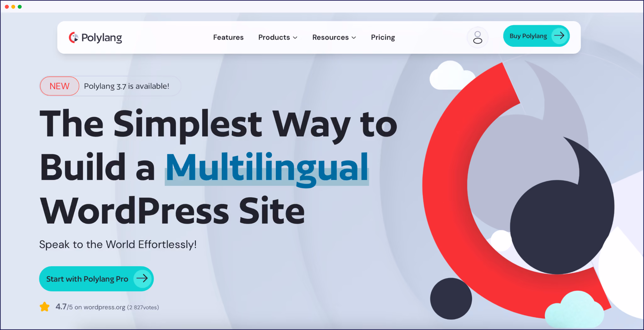Open the Resources navigation label
This screenshot has height=330, width=644.
[x=330, y=37]
